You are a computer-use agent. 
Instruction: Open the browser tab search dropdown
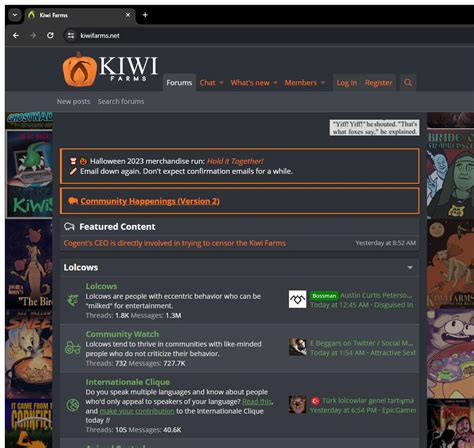click(15, 15)
